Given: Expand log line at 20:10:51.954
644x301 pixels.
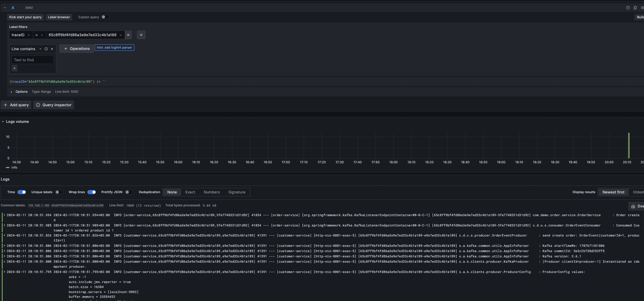Looking at the screenshot, I should (4, 215).
